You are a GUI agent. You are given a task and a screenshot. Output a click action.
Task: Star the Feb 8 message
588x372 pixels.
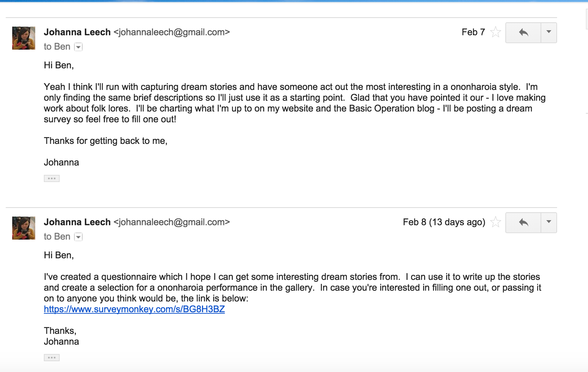pyautogui.click(x=496, y=222)
